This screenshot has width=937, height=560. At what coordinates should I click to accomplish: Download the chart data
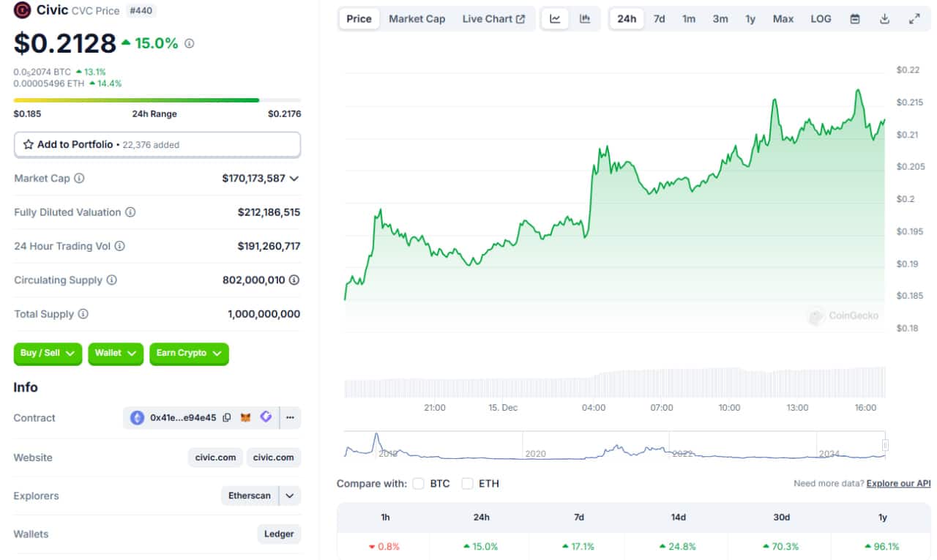click(x=884, y=19)
